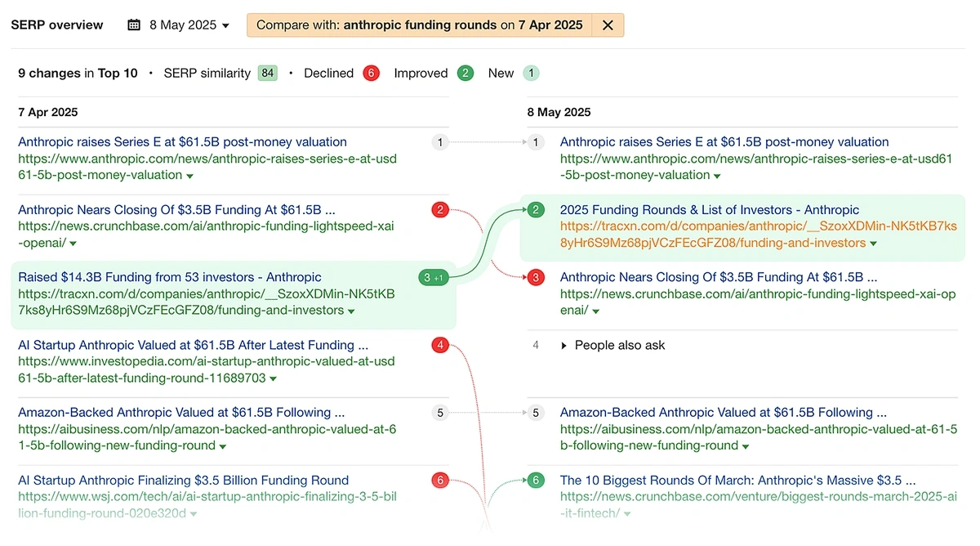This screenshot has height=546, width=980.
Task: Click 7 Apr position 1 badge
Action: tap(440, 142)
